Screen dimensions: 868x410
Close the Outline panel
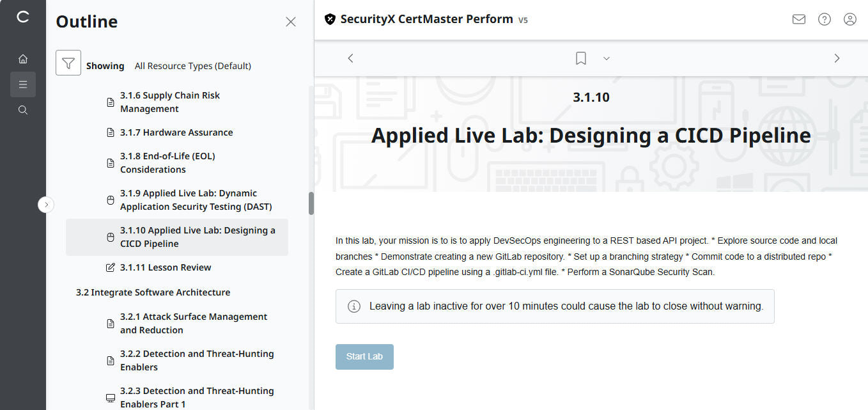(x=291, y=21)
